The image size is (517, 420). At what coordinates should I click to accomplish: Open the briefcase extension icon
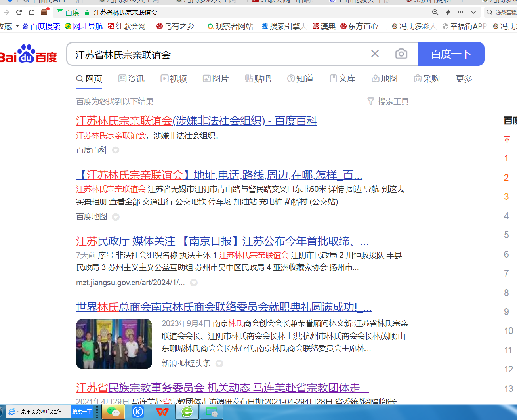pos(44,11)
